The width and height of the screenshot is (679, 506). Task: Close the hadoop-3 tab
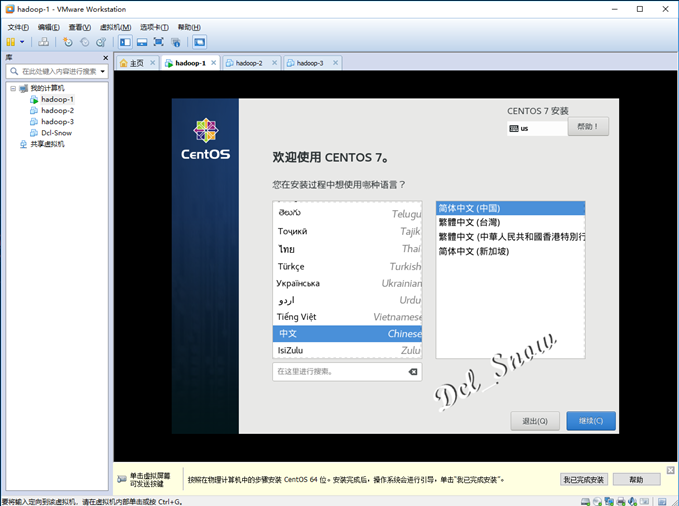pyautogui.click(x=336, y=63)
